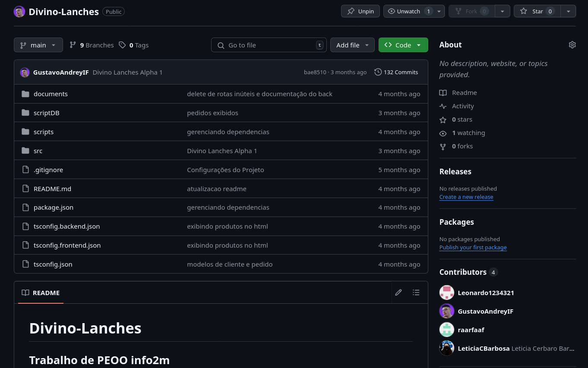Unwatch the repository notifications
Viewport: 588px width, 368px height.
coord(408,11)
